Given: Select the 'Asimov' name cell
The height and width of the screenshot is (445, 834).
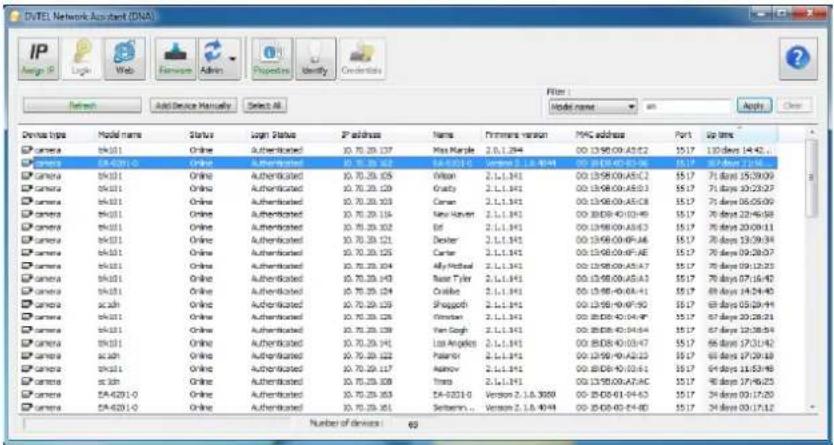Looking at the screenshot, I should 446,368.
